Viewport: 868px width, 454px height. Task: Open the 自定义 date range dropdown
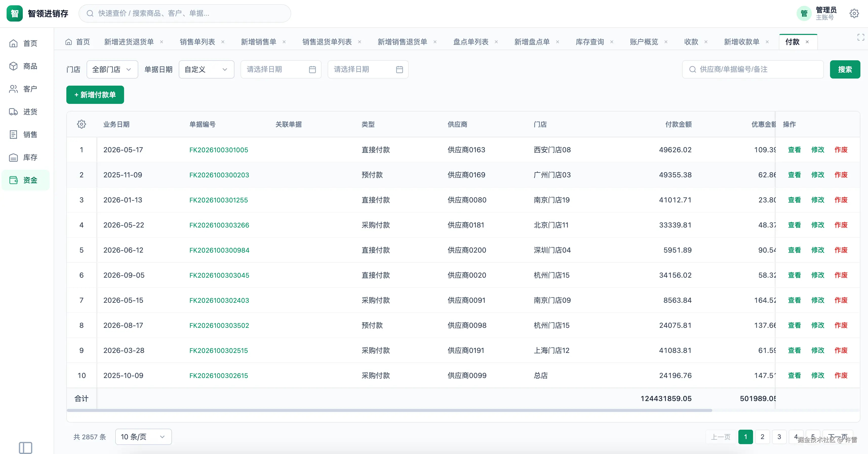click(206, 69)
